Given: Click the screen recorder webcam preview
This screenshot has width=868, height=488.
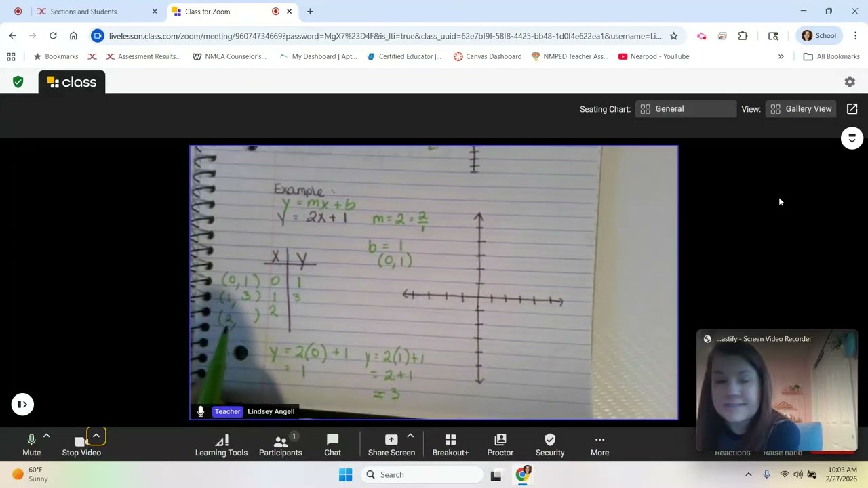Looking at the screenshot, I should [x=777, y=391].
